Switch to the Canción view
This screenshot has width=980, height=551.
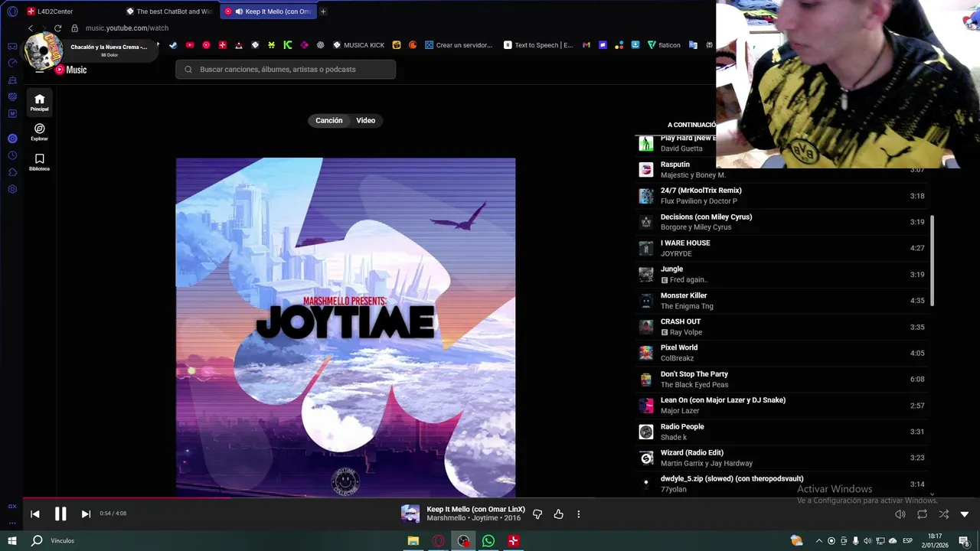click(x=329, y=120)
